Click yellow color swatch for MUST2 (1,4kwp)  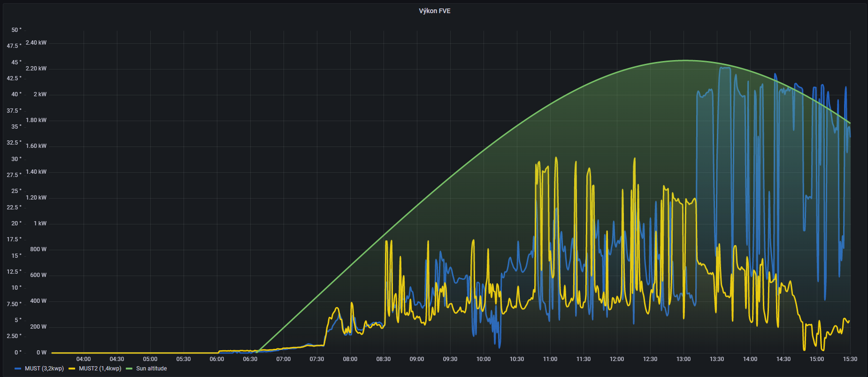point(72,369)
